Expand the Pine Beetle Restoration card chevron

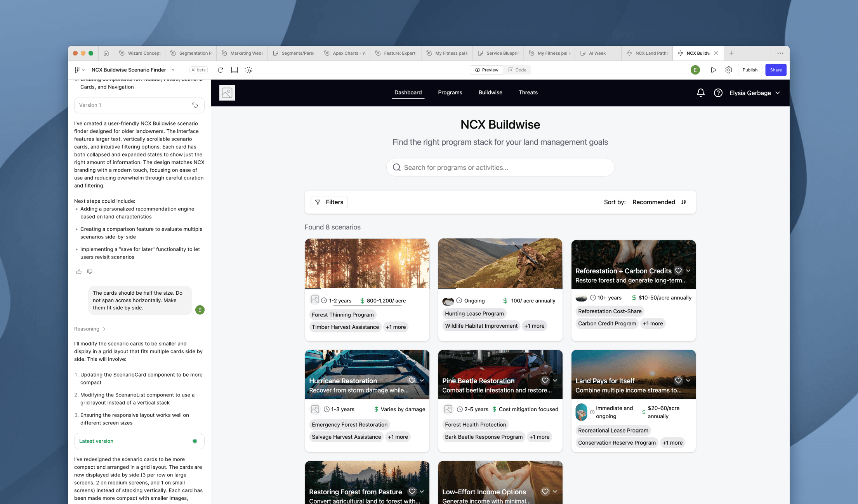(555, 381)
